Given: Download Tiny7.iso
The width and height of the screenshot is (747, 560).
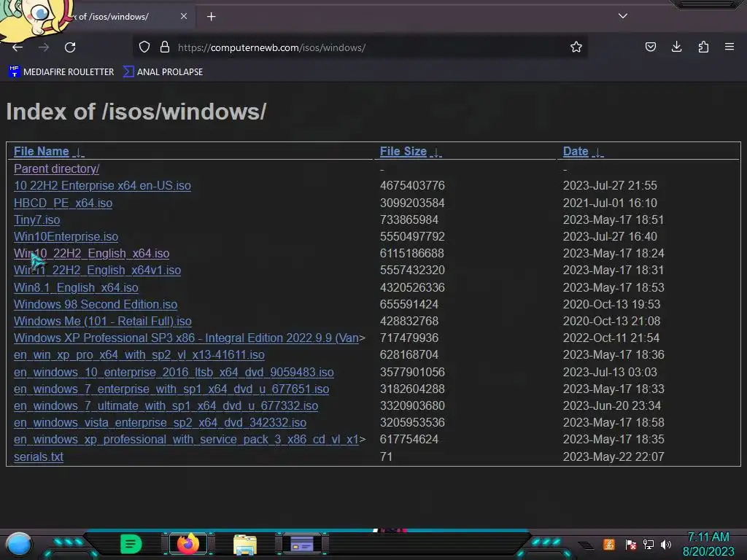Looking at the screenshot, I should point(36,219).
